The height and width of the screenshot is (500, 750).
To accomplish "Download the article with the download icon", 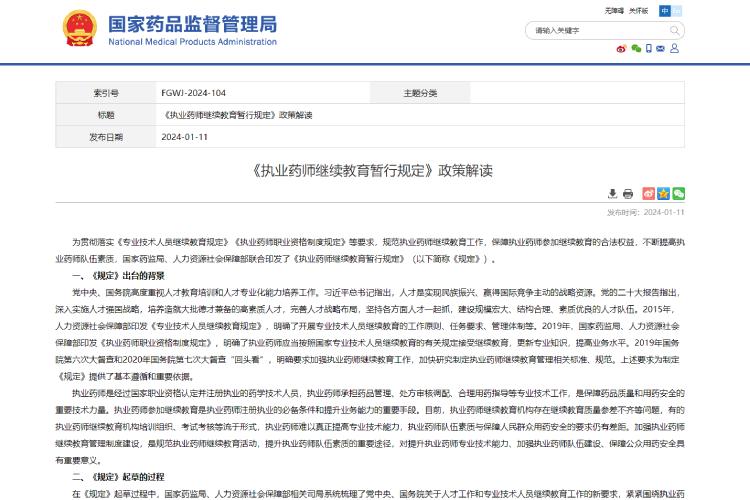I will point(613,193).
